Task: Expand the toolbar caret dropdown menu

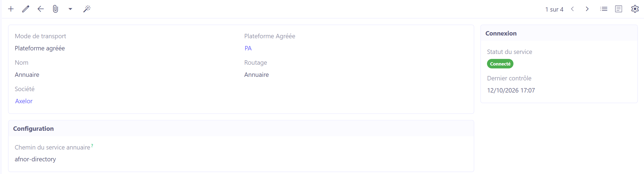Action: click(x=70, y=9)
